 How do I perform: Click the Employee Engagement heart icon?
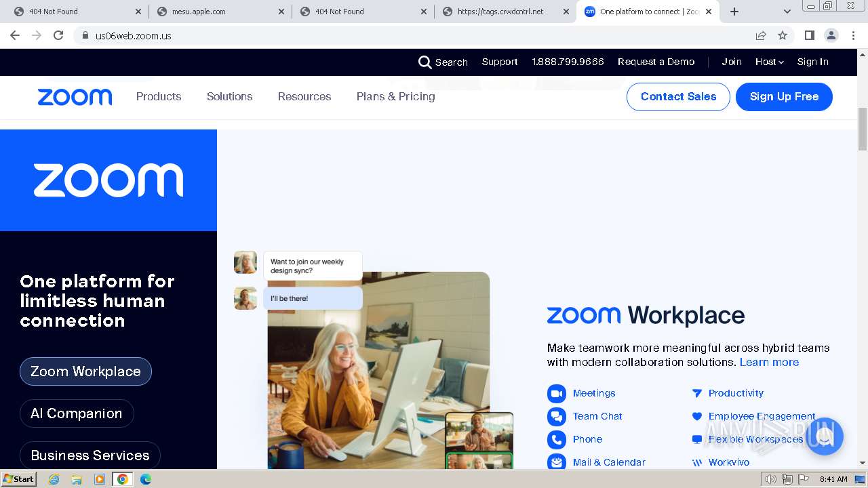click(x=696, y=416)
